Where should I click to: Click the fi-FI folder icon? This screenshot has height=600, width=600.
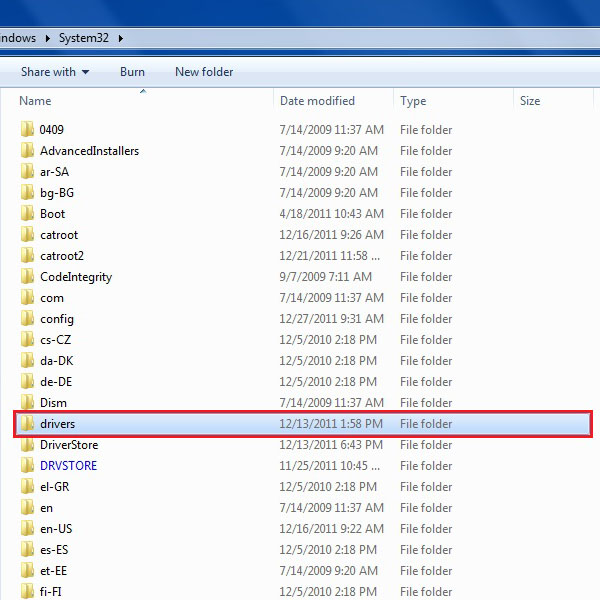27,592
